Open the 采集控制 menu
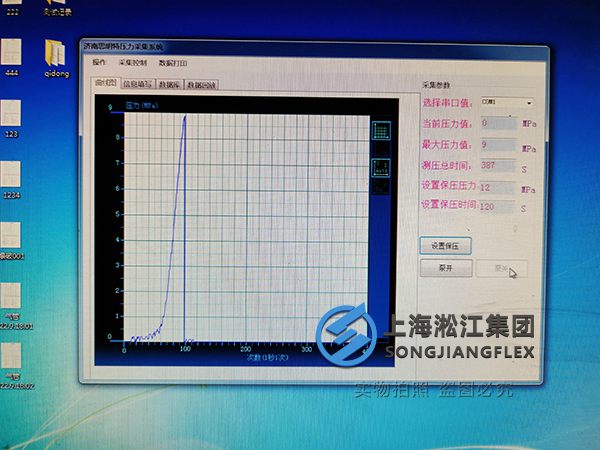Viewport: 600px width, 450px height. click(132, 62)
